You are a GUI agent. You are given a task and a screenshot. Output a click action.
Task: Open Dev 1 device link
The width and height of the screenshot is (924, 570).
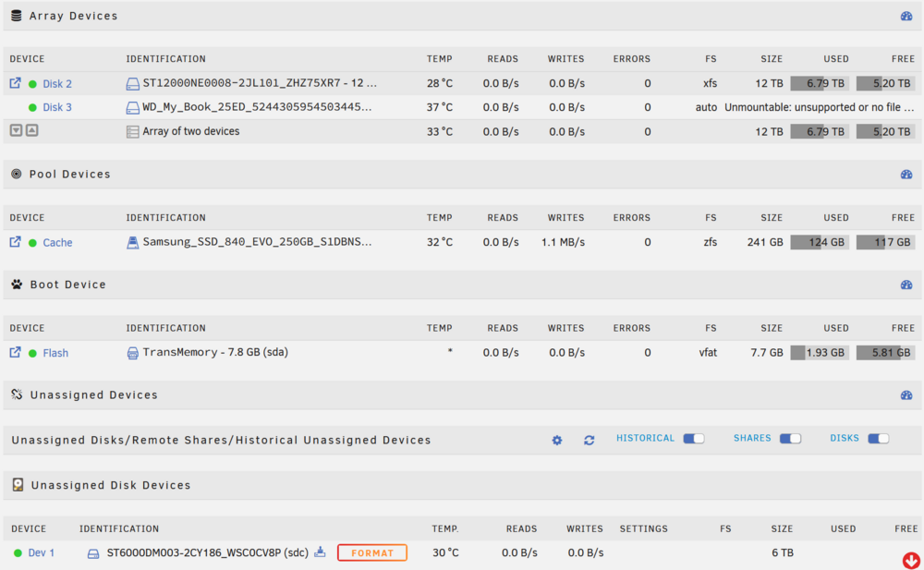[42, 552]
